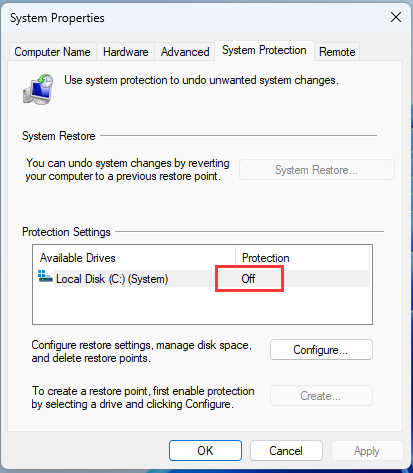The width and height of the screenshot is (413, 473).
Task: Click the Local Disk drive icon
Action: pos(45,277)
